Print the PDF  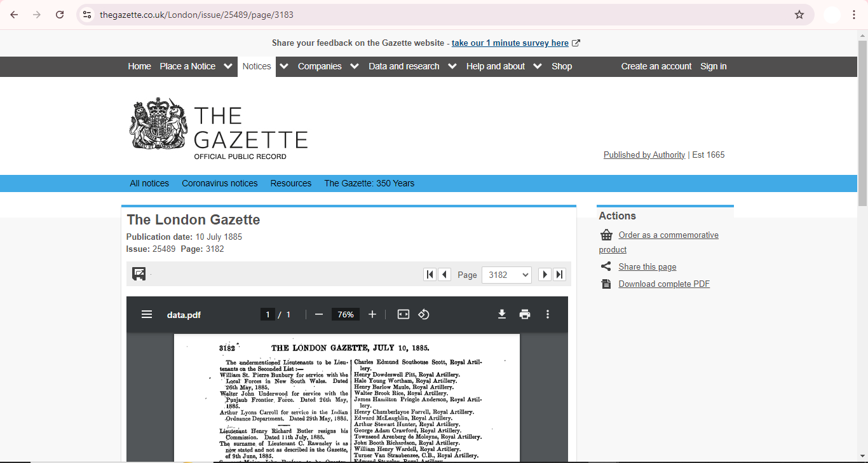(x=525, y=314)
